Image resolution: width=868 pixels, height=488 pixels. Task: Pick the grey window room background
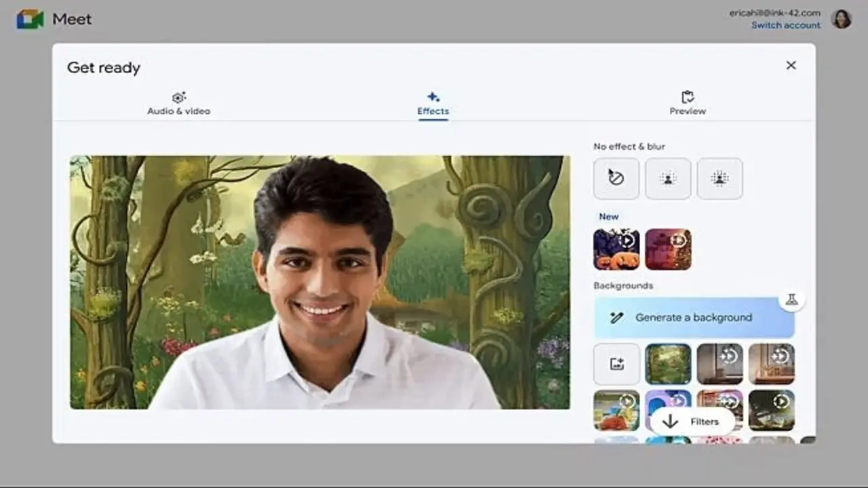click(x=719, y=364)
